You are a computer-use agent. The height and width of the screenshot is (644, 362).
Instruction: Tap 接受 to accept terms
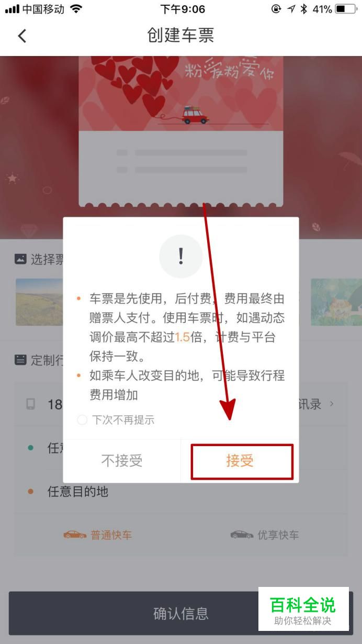240,461
